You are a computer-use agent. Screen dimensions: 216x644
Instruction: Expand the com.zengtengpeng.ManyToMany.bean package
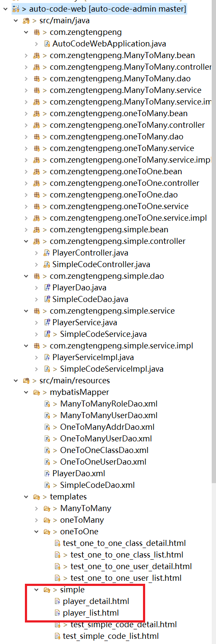point(26,55)
